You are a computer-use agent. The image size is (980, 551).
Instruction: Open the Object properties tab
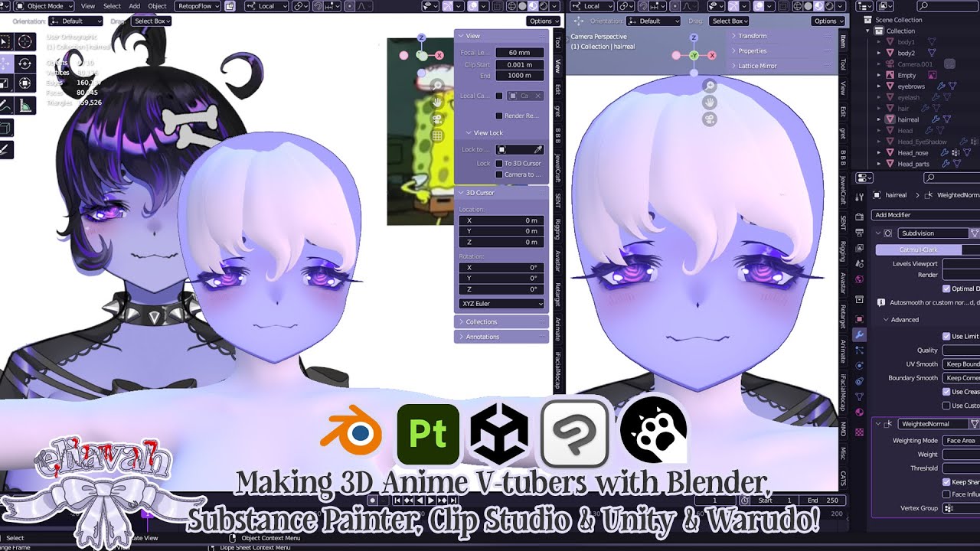coord(860,318)
